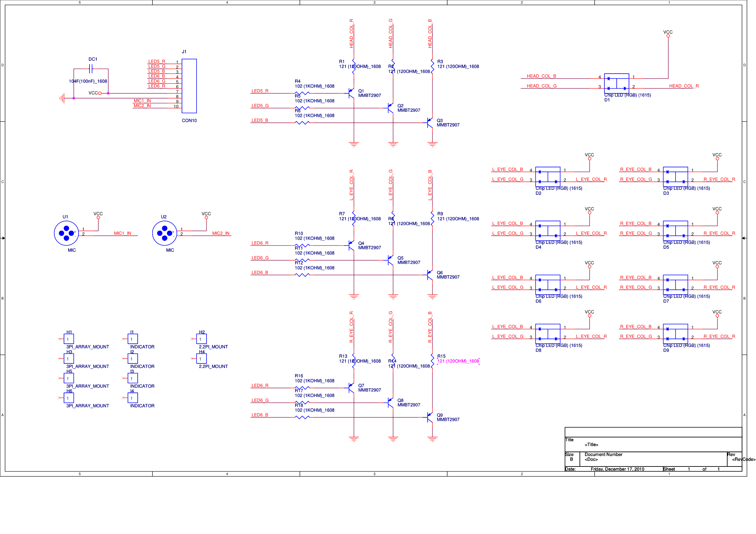The height and width of the screenshot is (534, 756).
Task: Click the J1 CON10 connector symbol
Action: coord(189,86)
